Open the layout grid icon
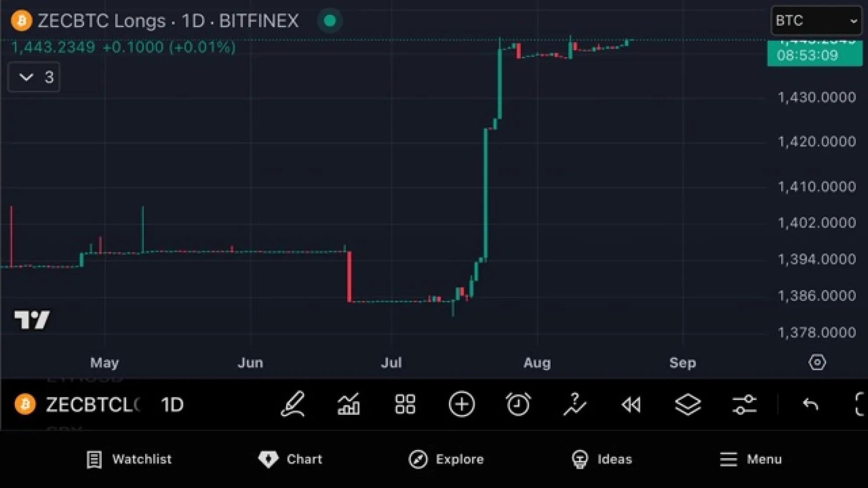 click(x=405, y=404)
